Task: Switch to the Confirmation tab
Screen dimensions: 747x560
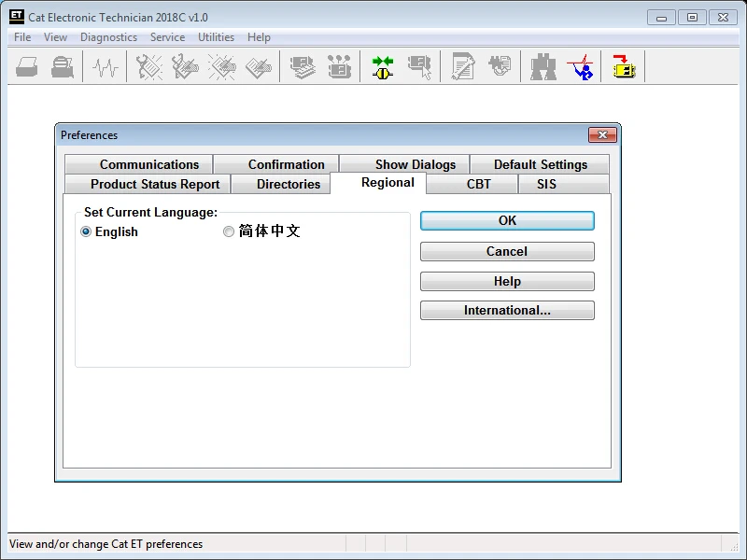Action: pos(276,164)
